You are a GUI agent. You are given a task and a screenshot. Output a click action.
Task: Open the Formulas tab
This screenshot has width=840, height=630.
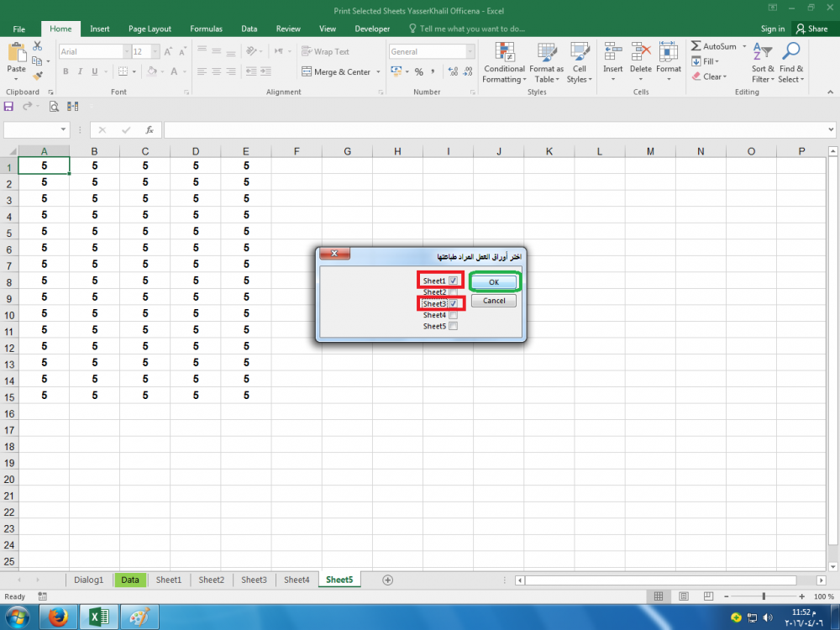207,29
